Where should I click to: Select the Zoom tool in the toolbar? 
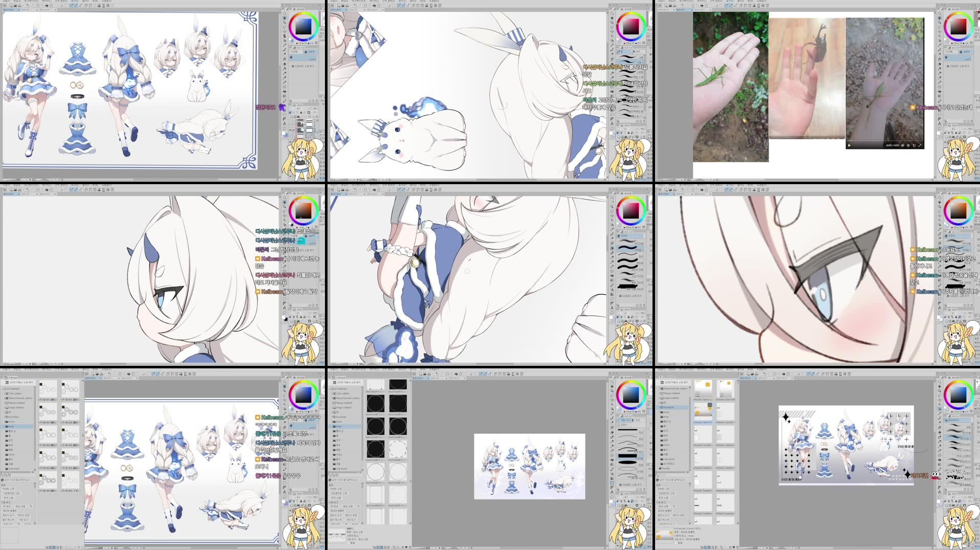285,13
